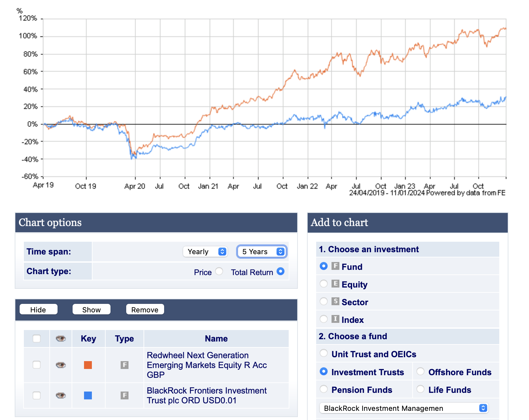The image size is (529, 420).
Task: Select the Price chart type radio
Action: point(219,271)
